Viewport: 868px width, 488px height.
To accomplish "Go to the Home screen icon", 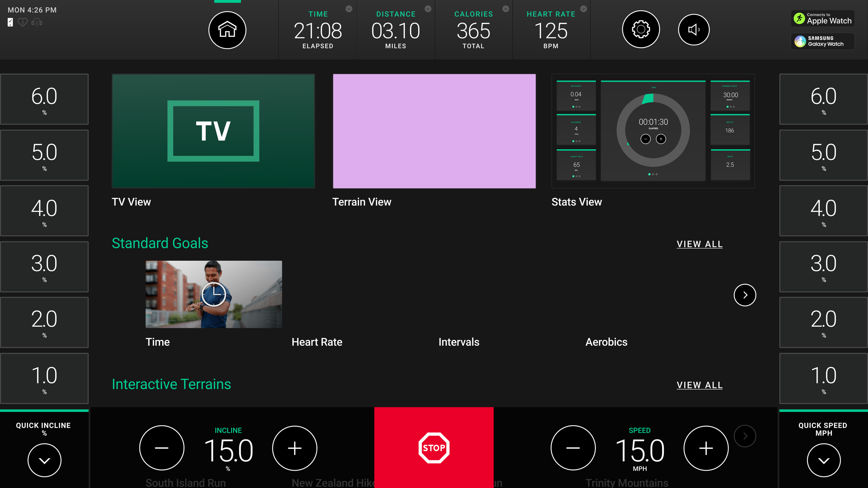I will [x=227, y=30].
